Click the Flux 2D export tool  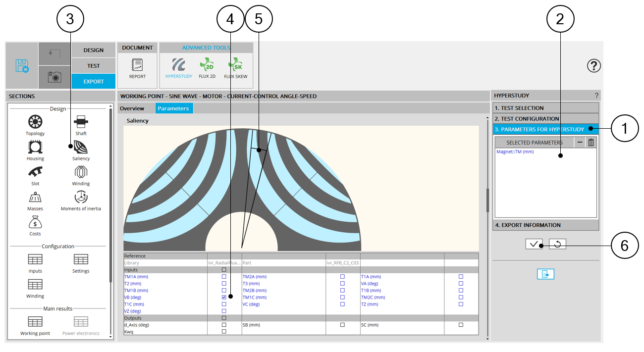coord(206,66)
